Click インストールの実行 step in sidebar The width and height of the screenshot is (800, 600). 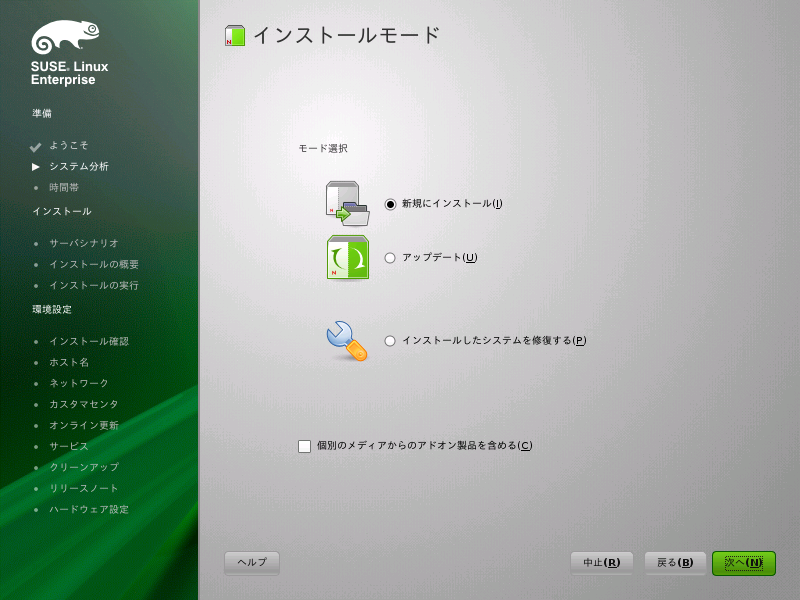[x=94, y=285]
